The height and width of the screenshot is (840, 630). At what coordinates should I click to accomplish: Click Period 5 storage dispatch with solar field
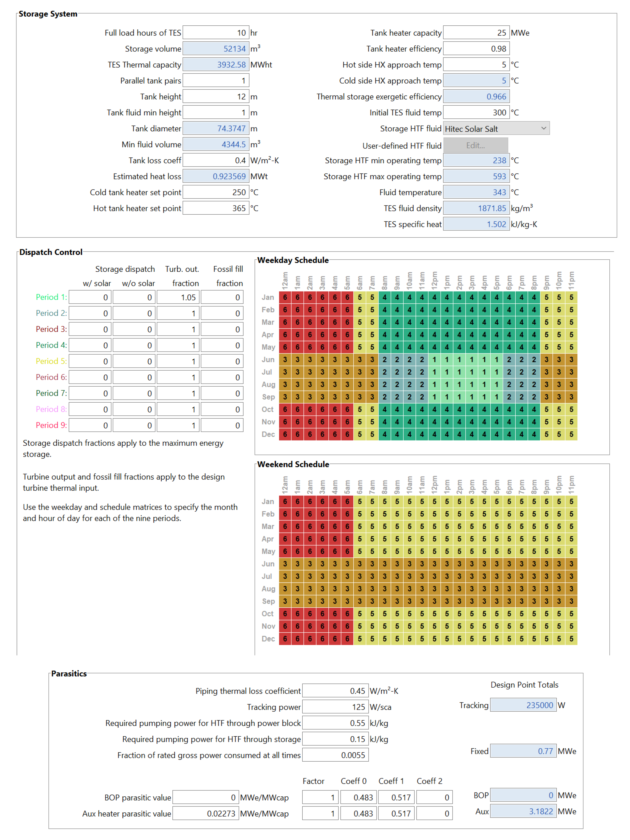(90, 362)
